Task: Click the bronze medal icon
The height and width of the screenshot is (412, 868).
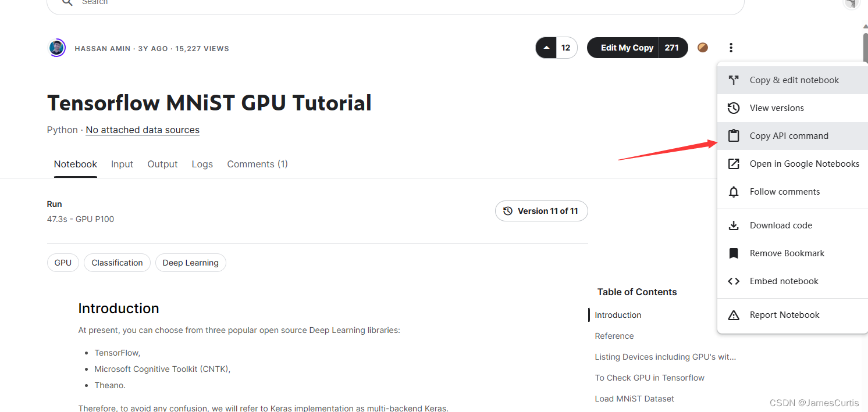Action: (703, 48)
